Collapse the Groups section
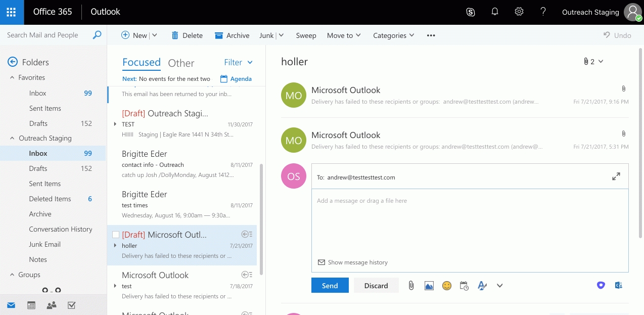The height and width of the screenshot is (315, 644). pos(13,275)
